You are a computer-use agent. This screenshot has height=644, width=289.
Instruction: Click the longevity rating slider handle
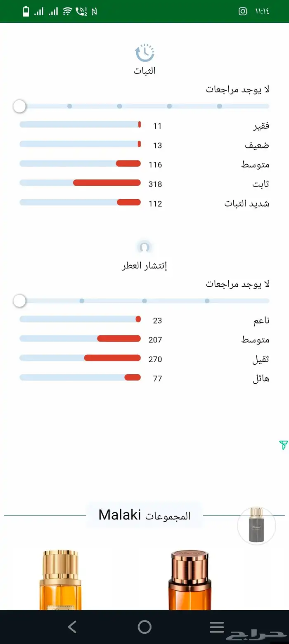tap(19, 106)
